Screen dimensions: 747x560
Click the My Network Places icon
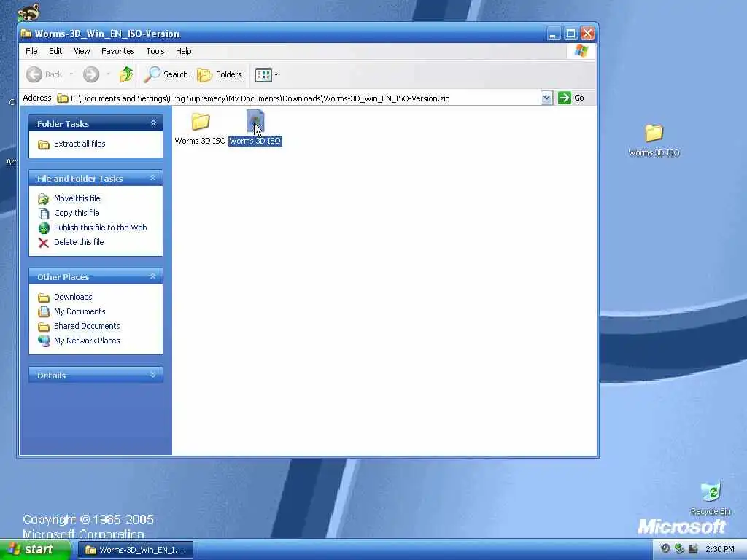pyautogui.click(x=43, y=341)
